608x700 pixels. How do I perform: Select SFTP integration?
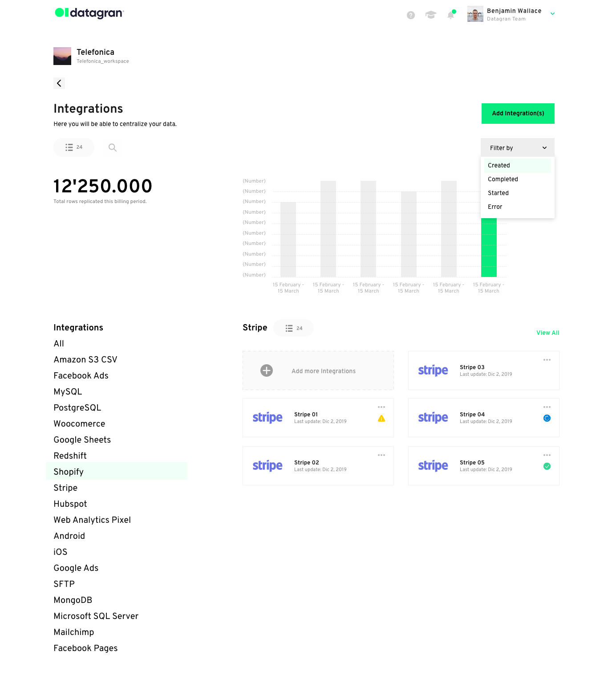[64, 584]
